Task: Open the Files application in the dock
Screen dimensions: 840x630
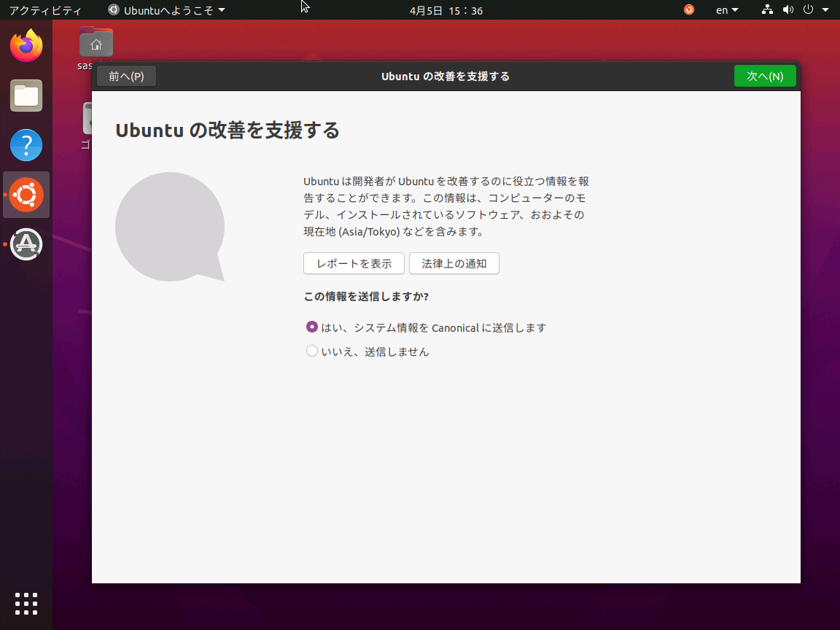Action: tap(26, 96)
